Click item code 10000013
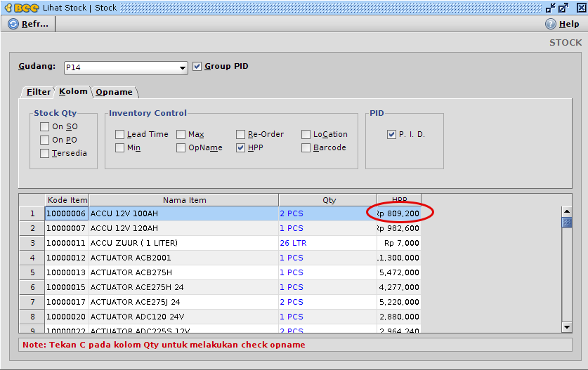 67,272
